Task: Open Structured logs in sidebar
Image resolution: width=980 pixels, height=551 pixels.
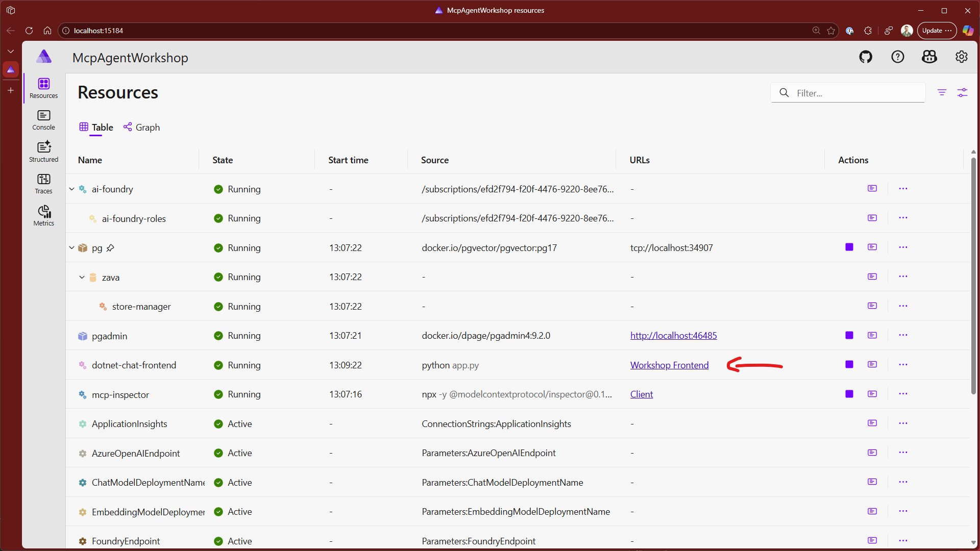Action: pyautogui.click(x=43, y=152)
